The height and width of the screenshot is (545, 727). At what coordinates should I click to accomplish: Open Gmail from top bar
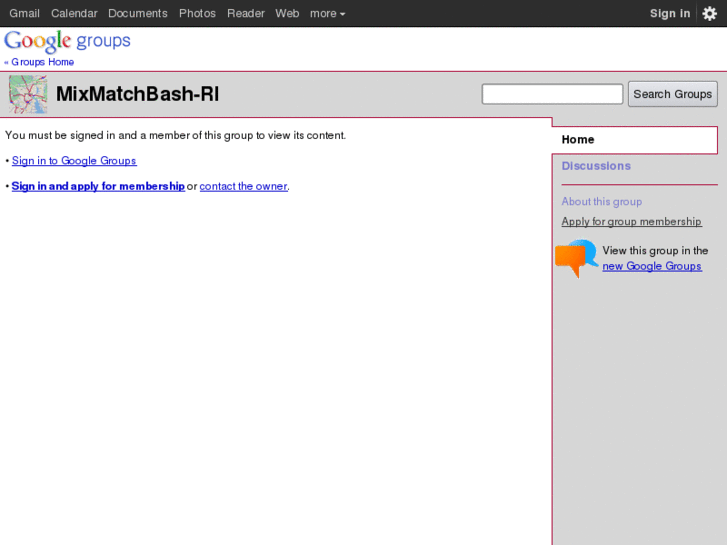pyautogui.click(x=24, y=13)
